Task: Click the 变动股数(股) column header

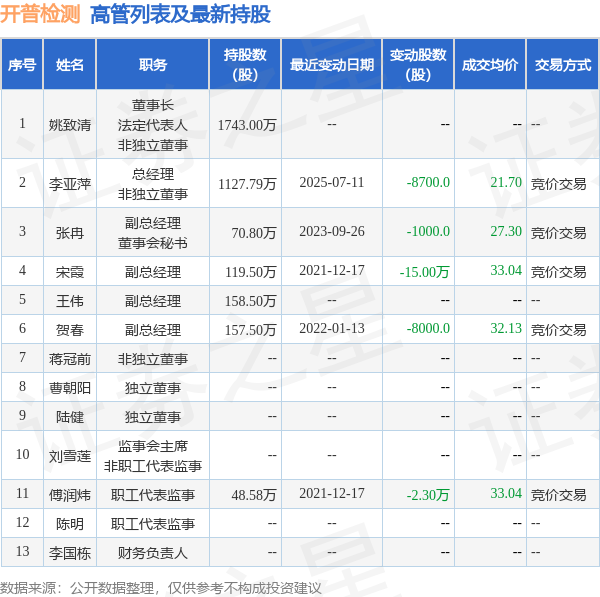Action: tap(418, 64)
